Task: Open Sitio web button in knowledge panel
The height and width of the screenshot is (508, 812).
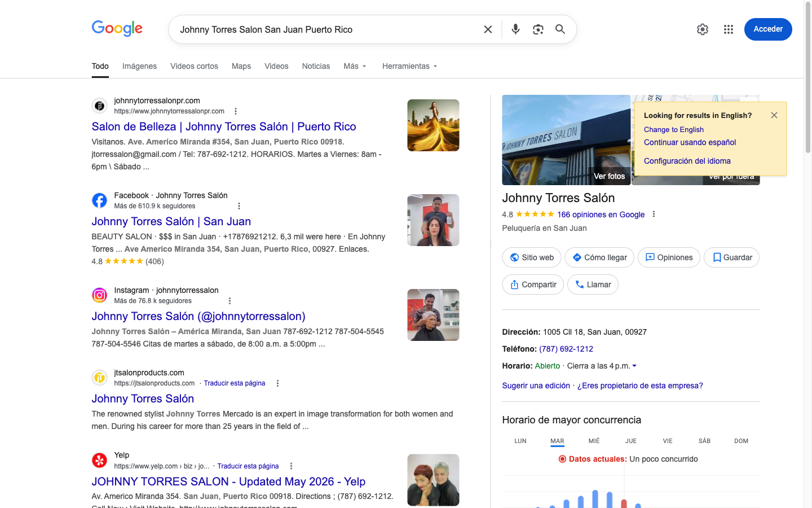Action: tap(532, 257)
